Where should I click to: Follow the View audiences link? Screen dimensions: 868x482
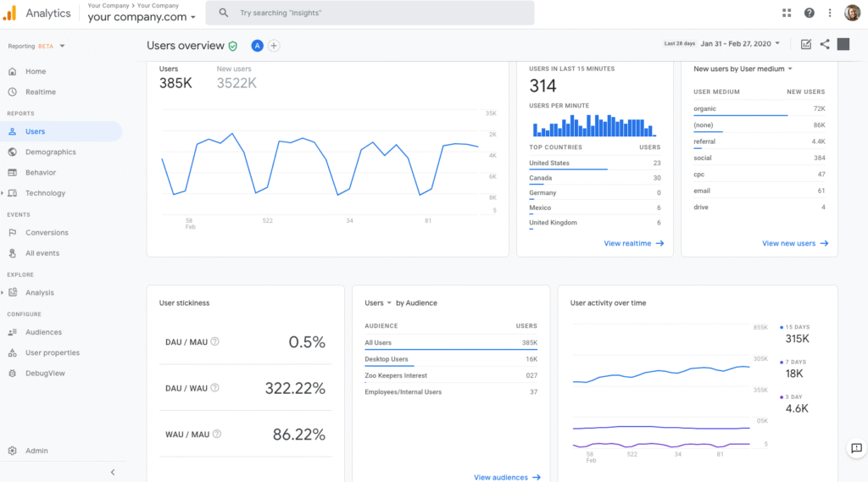[507, 477]
